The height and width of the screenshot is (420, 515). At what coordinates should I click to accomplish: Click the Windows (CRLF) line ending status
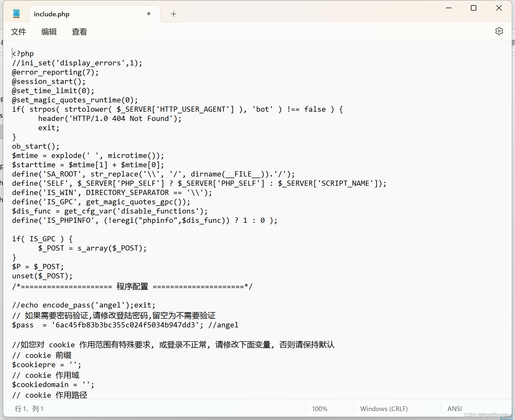click(384, 409)
